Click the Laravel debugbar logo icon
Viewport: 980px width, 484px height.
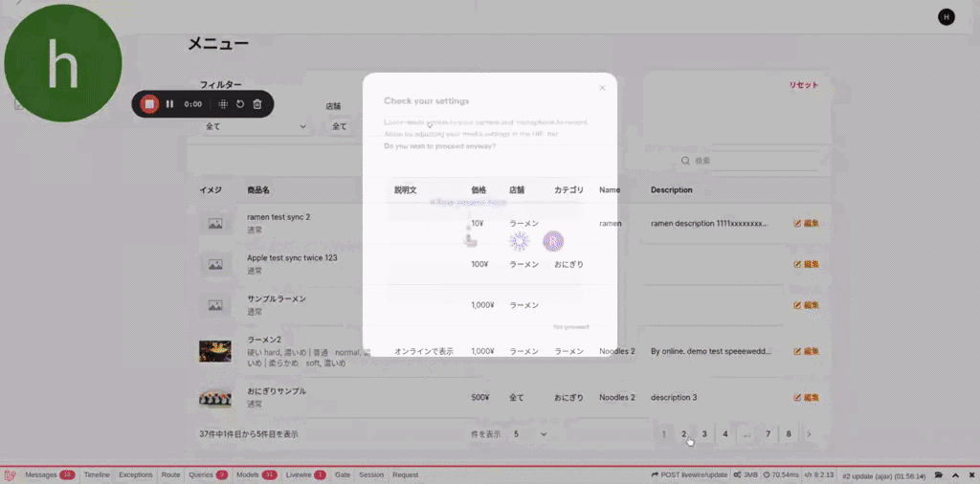coord(10,474)
